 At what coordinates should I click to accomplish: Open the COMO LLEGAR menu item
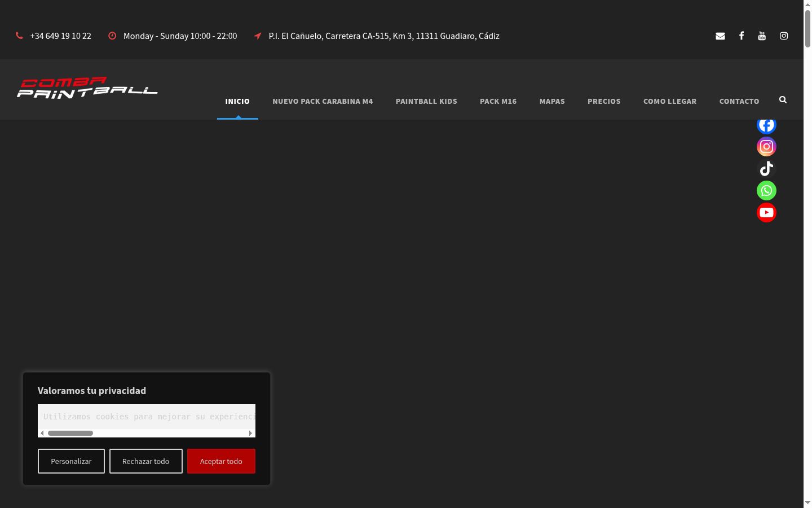point(670,101)
